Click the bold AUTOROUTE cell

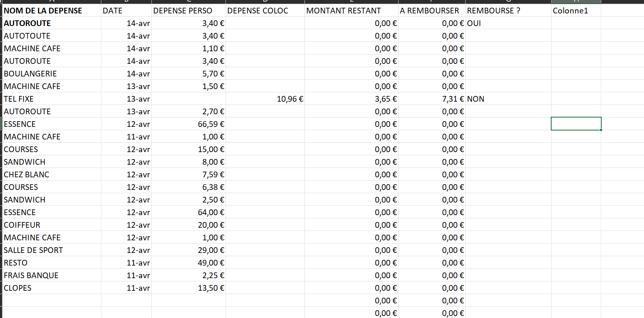pyautogui.click(x=52, y=23)
